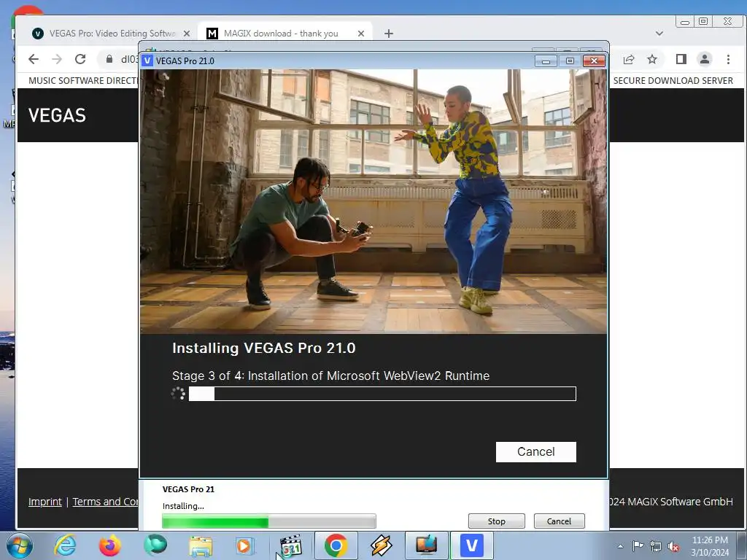The width and height of the screenshot is (747, 560).
Task: Open the Windows Start menu
Action: (x=20, y=545)
